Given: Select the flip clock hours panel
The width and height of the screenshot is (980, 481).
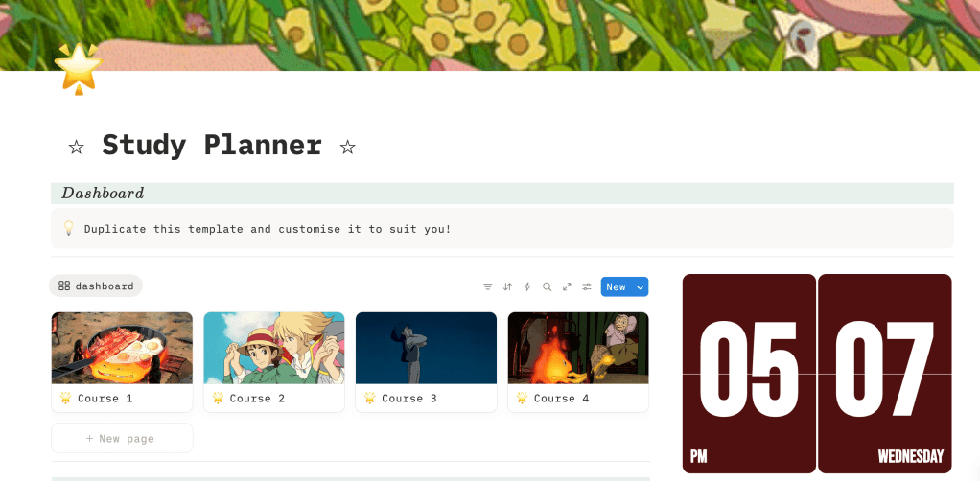Looking at the screenshot, I should coord(749,374).
